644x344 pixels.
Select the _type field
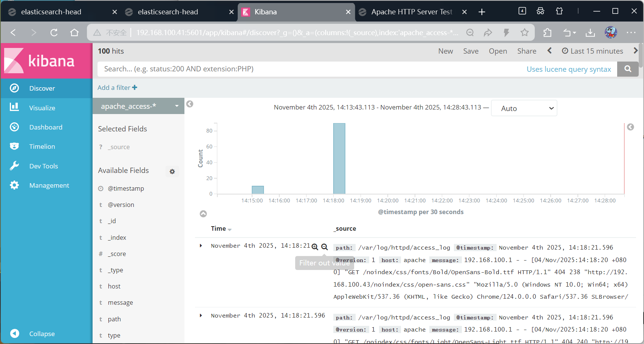115,270
